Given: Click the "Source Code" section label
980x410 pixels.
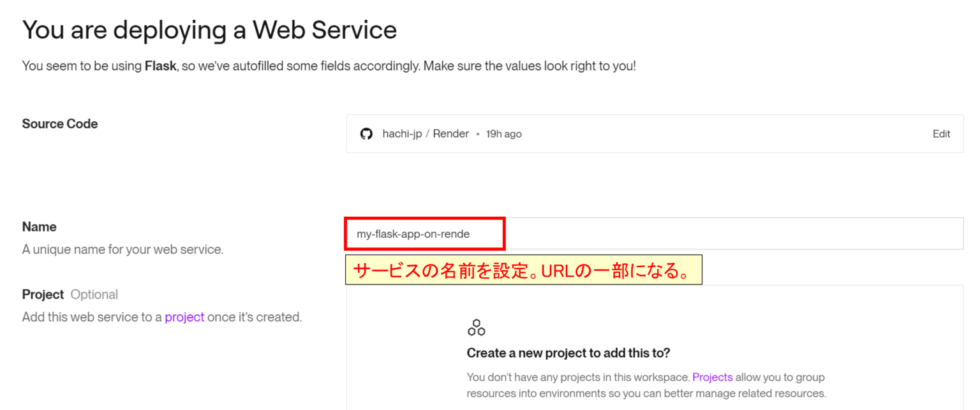Looking at the screenshot, I should coord(60,124).
